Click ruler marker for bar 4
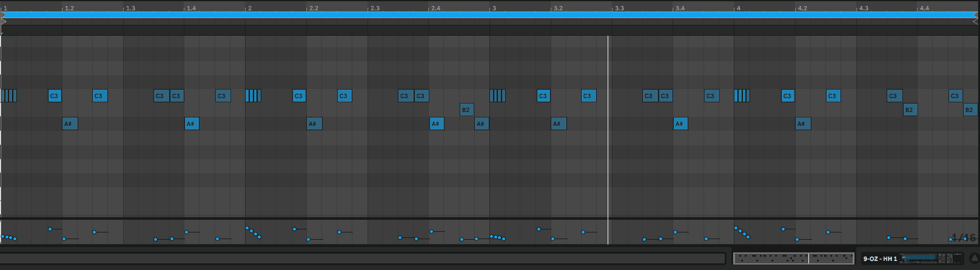The image size is (980, 270). tap(739, 8)
